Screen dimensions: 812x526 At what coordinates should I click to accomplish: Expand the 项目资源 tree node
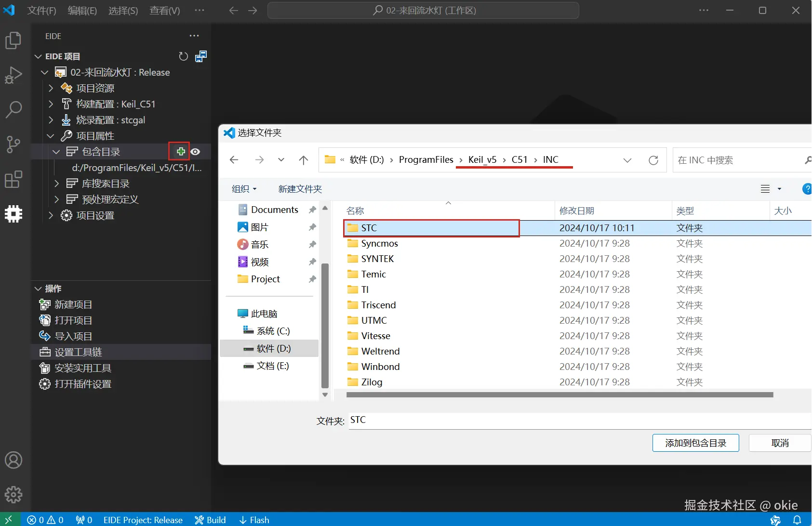point(51,88)
